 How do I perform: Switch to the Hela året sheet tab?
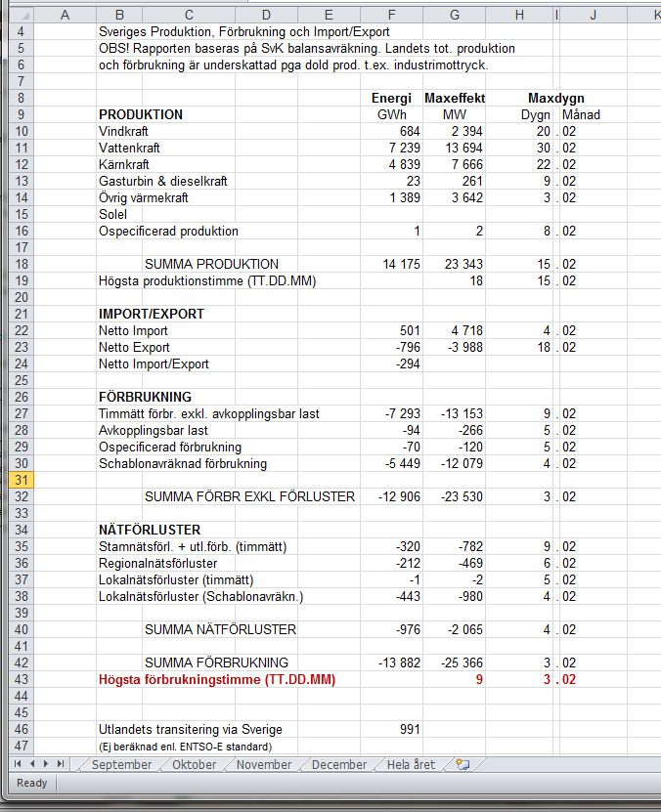(x=411, y=764)
